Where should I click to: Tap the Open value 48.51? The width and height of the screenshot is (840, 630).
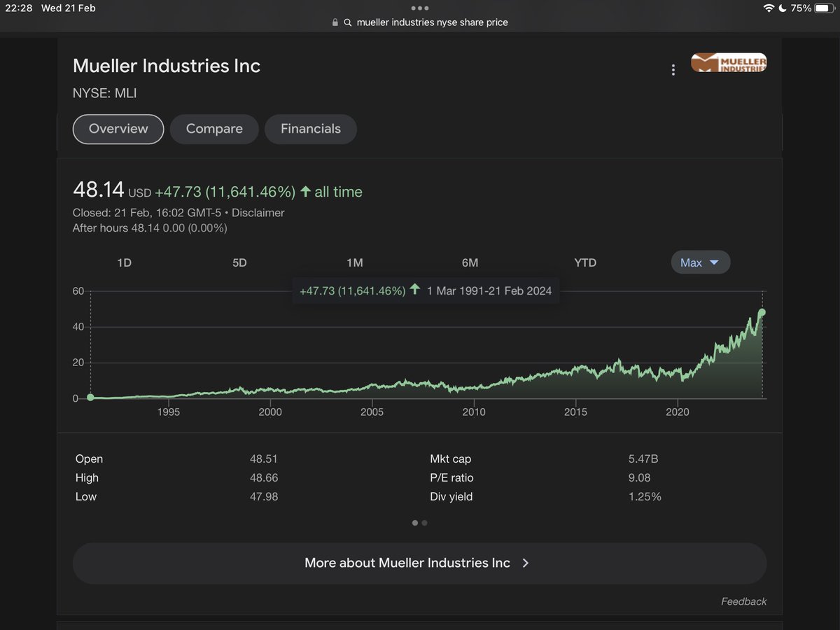tap(263, 459)
